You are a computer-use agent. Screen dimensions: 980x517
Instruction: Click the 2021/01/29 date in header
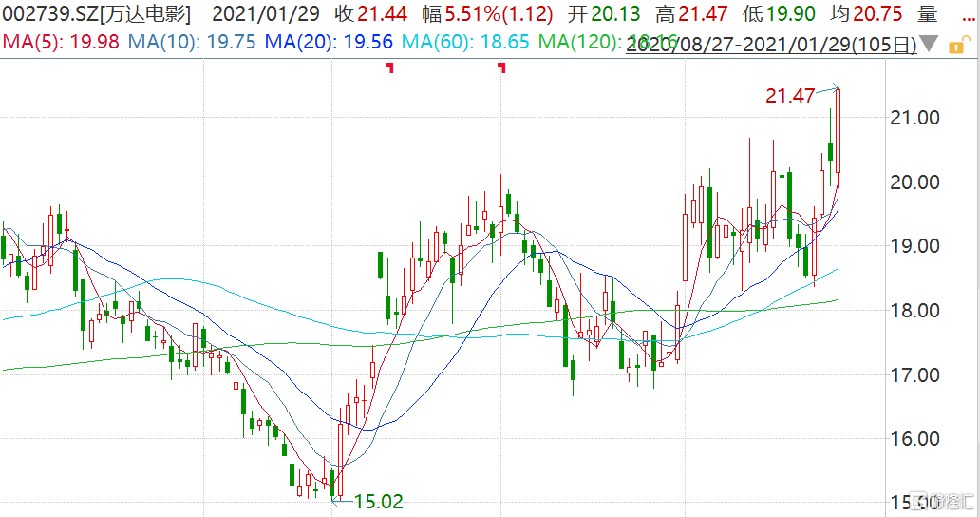pyautogui.click(x=266, y=13)
